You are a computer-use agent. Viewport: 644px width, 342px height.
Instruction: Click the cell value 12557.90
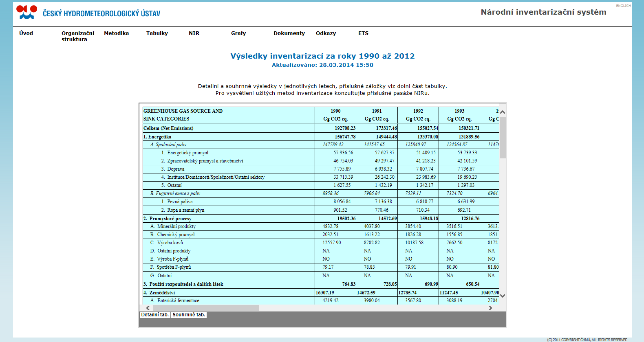click(x=332, y=243)
